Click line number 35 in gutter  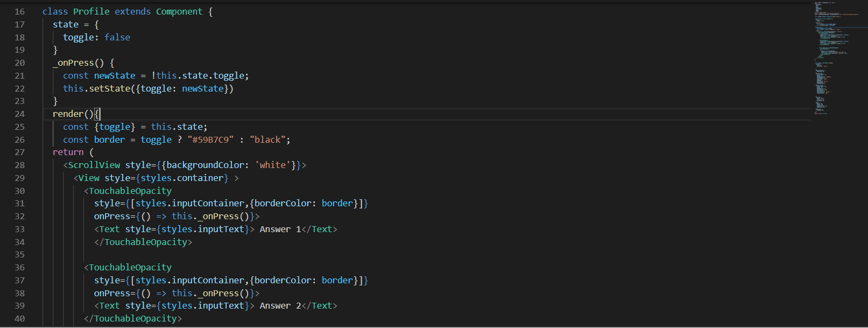[20, 254]
